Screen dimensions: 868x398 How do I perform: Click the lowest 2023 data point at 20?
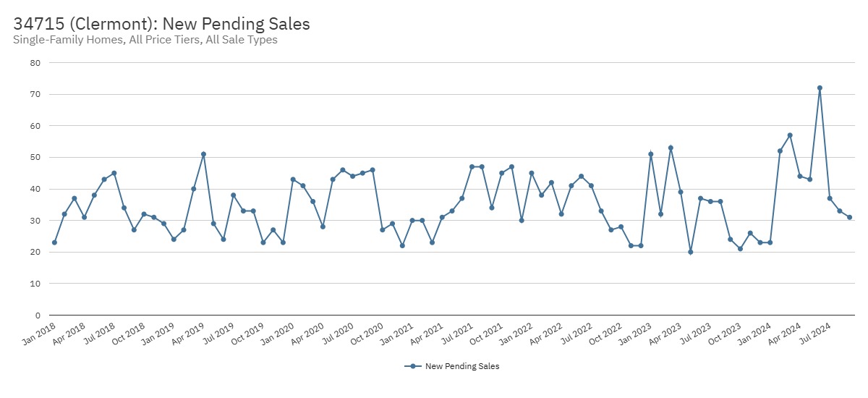click(x=691, y=252)
